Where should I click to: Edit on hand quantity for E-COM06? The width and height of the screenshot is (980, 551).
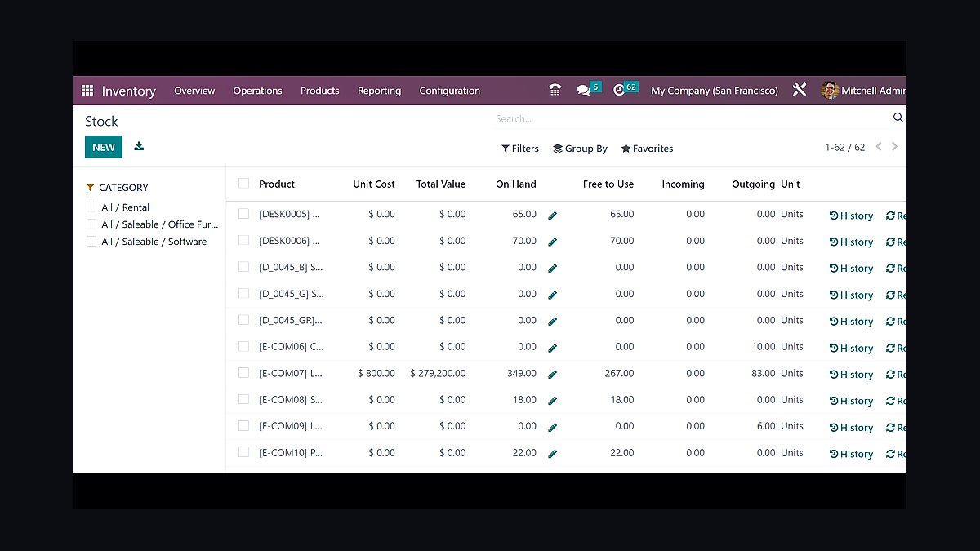[553, 349]
